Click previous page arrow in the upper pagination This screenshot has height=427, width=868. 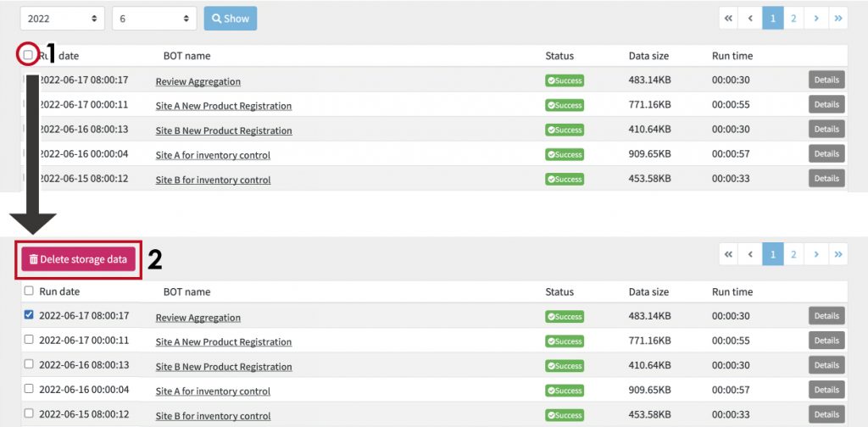(750, 18)
